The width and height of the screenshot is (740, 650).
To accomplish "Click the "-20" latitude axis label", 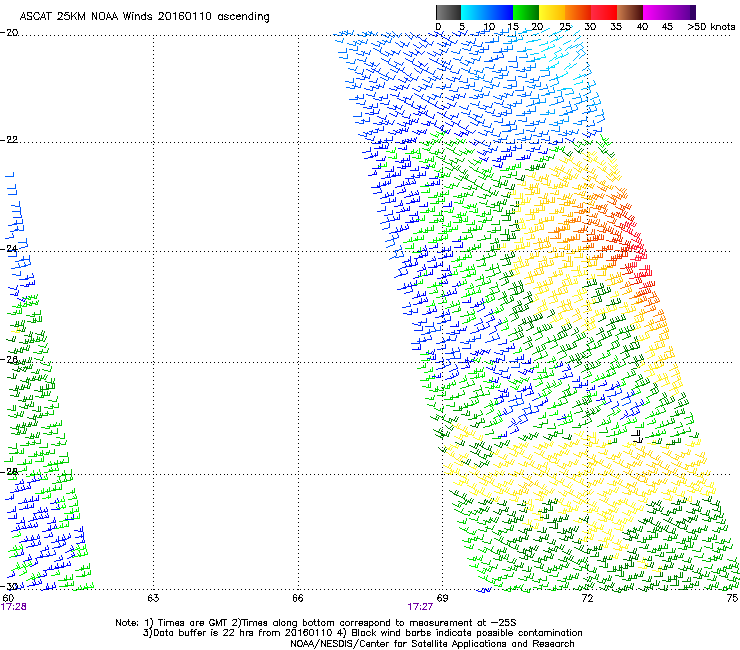I will click(x=9, y=33).
